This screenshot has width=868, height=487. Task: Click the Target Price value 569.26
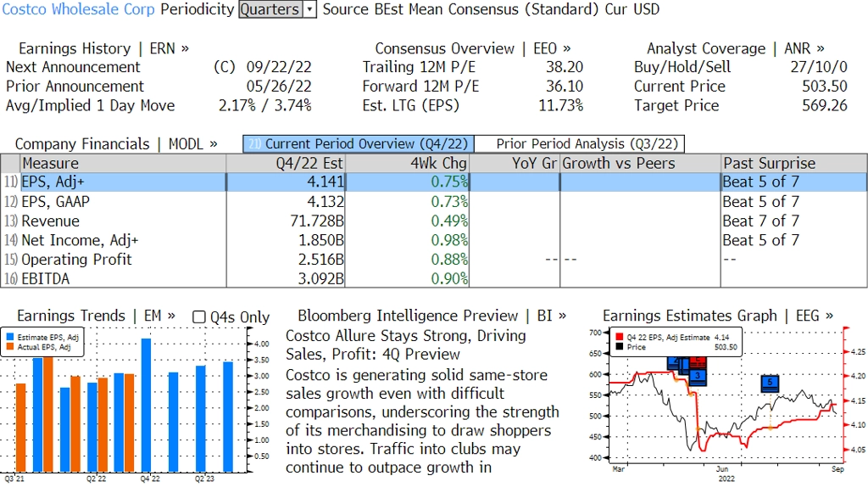[825, 106]
